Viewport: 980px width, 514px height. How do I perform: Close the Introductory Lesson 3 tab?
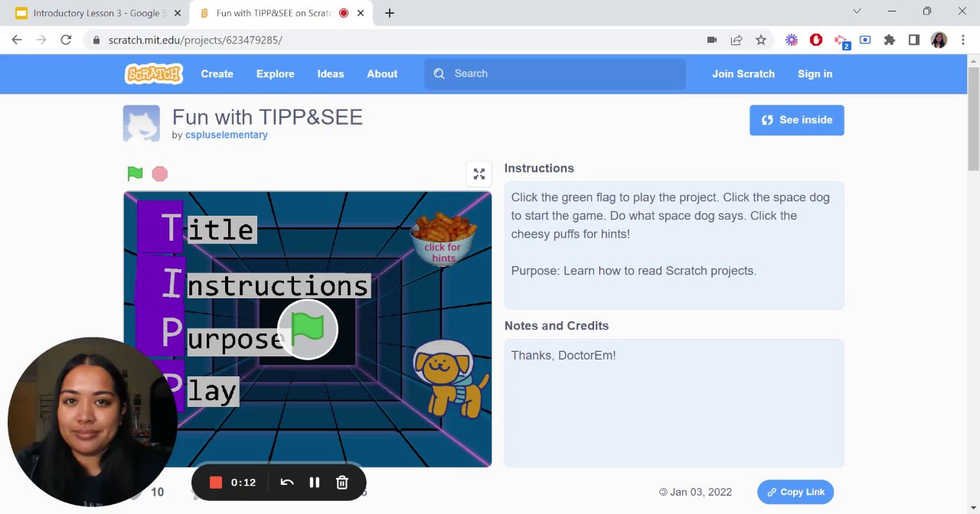click(x=178, y=13)
